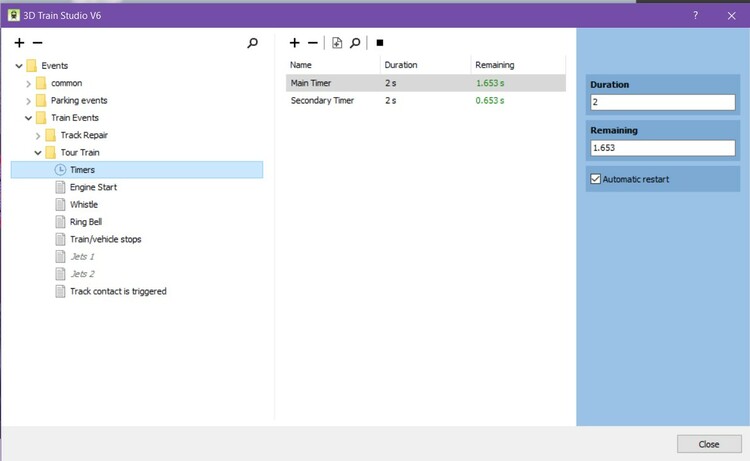Collapse the Tour Train folder
This screenshot has width=750, height=461.
coord(38,153)
